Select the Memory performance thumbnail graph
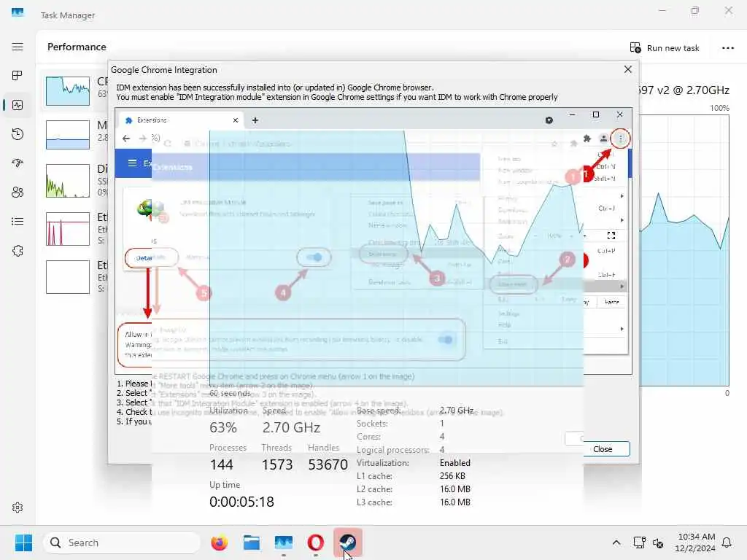This screenshot has width=747, height=560. [x=68, y=135]
